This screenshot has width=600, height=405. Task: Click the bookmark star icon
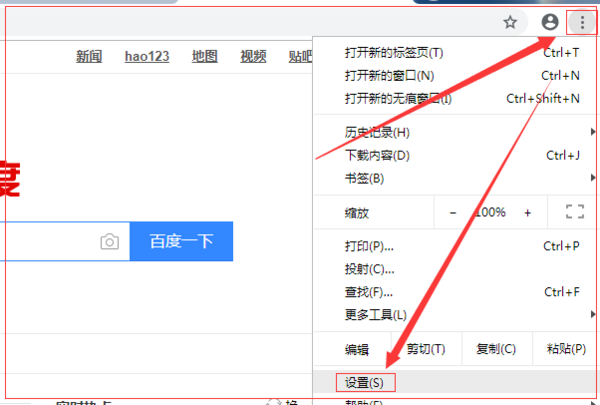click(x=510, y=21)
